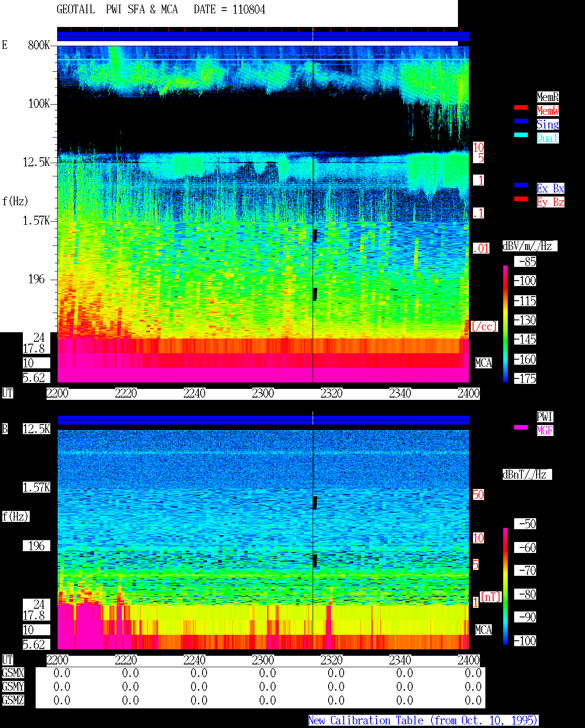
Task: Click the Dual legend label
Action: point(548,138)
